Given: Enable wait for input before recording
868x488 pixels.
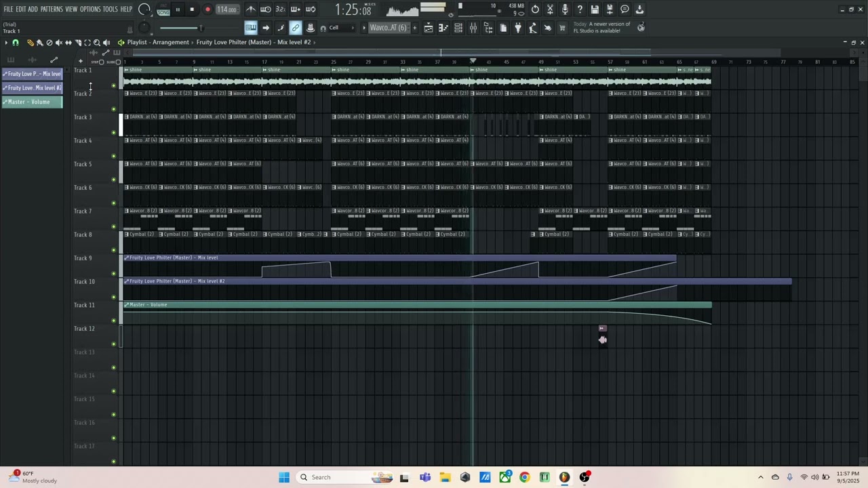Looking at the screenshot, I should 266,9.
